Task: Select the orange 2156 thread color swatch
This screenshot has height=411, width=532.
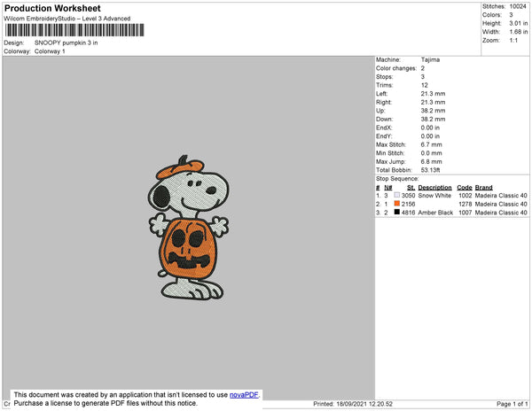Action: pyautogui.click(x=397, y=204)
